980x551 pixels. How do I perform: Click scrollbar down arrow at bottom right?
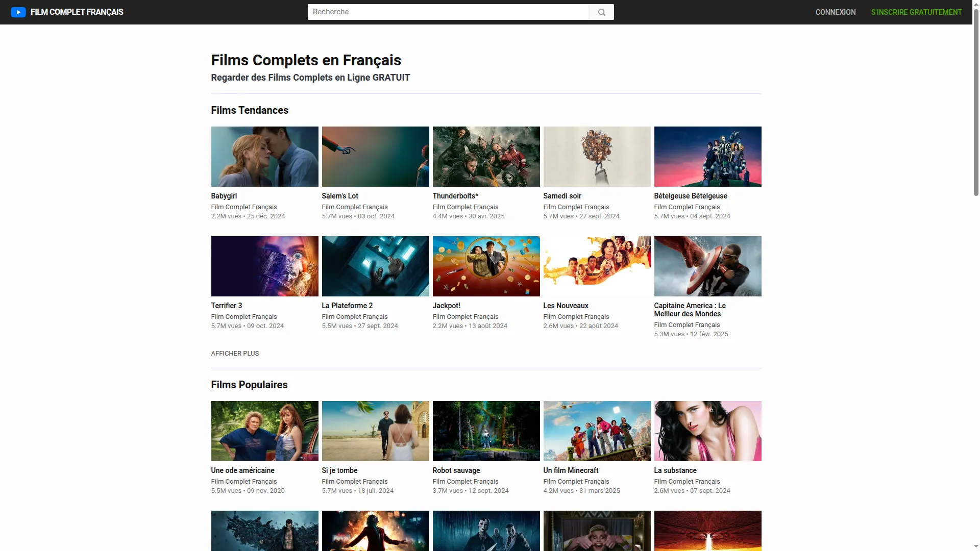(x=976, y=547)
